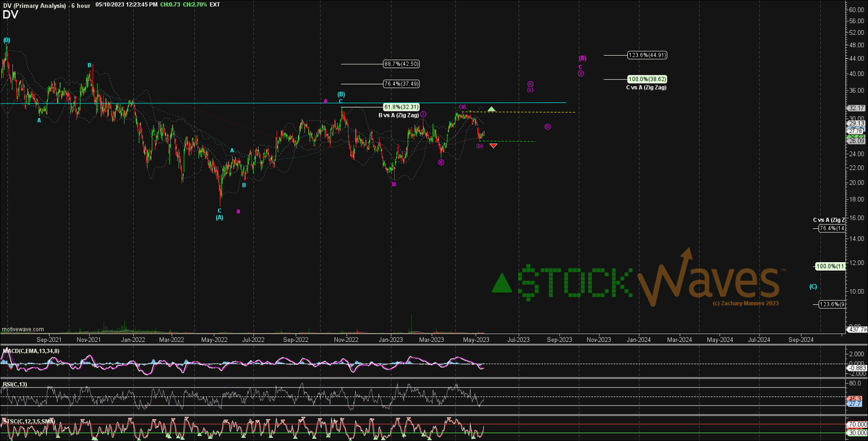Select the 123.6%(44.91) extension label

[647, 54]
